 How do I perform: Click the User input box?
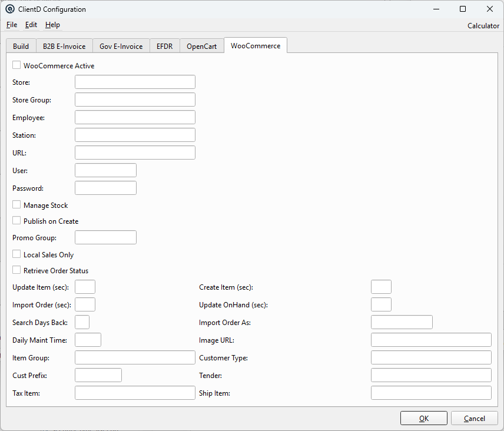point(106,170)
